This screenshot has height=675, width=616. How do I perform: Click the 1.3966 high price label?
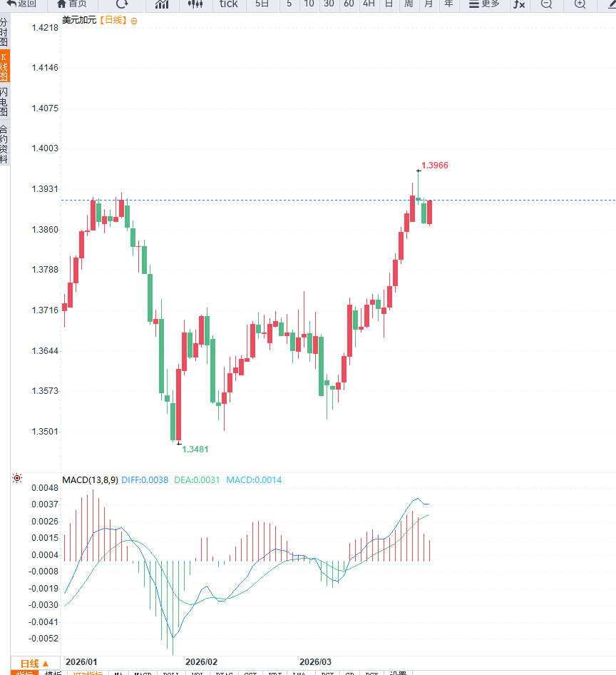pos(435,166)
